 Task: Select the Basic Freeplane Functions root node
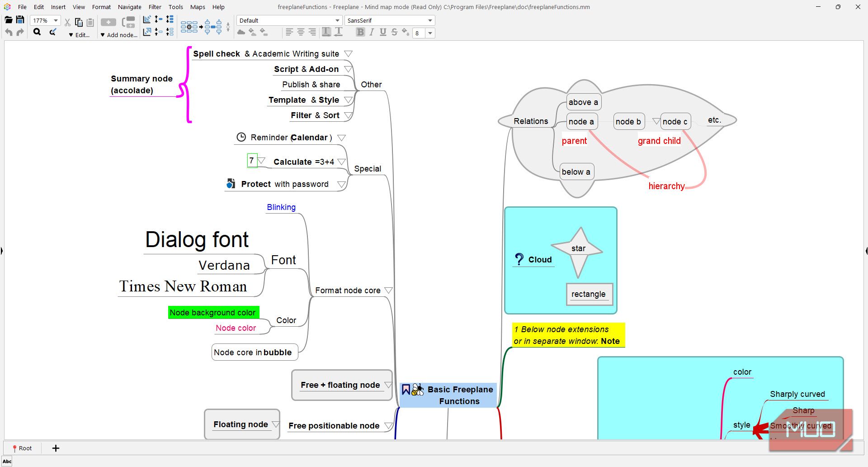[459, 395]
